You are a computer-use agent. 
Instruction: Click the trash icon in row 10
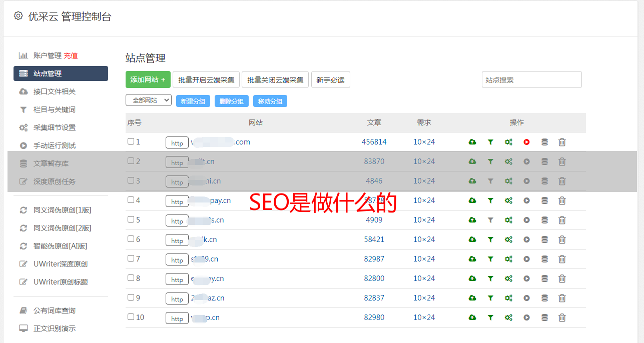pyautogui.click(x=562, y=317)
